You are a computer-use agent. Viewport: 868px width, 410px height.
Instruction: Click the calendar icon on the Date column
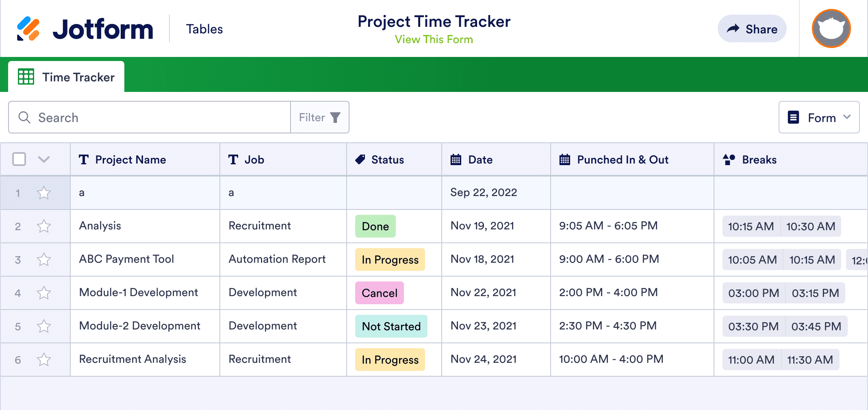pyautogui.click(x=456, y=159)
